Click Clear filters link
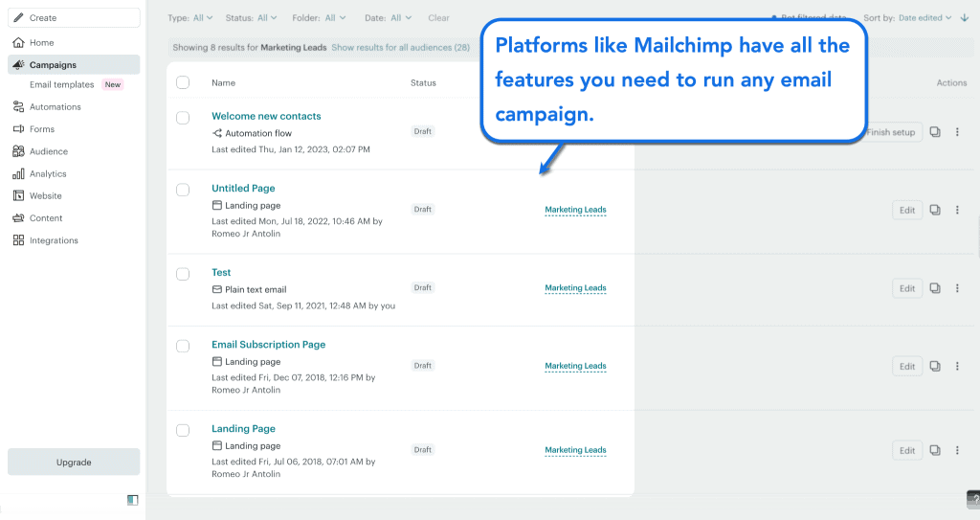This screenshot has width=980, height=520. tap(438, 18)
